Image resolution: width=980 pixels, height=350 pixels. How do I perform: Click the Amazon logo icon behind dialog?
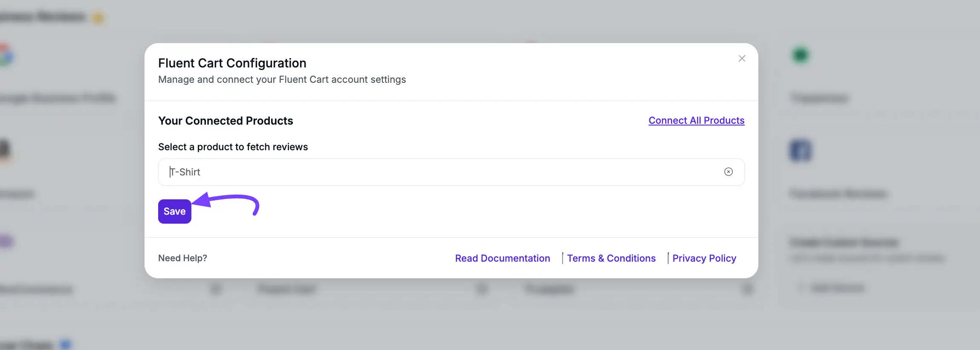(x=4, y=150)
